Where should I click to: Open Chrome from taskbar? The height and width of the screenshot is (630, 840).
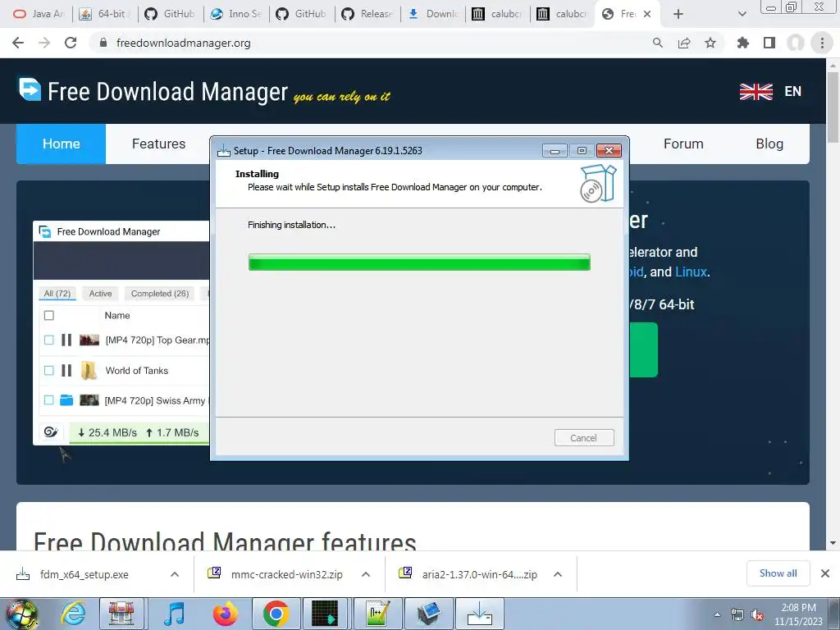[276, 614]
